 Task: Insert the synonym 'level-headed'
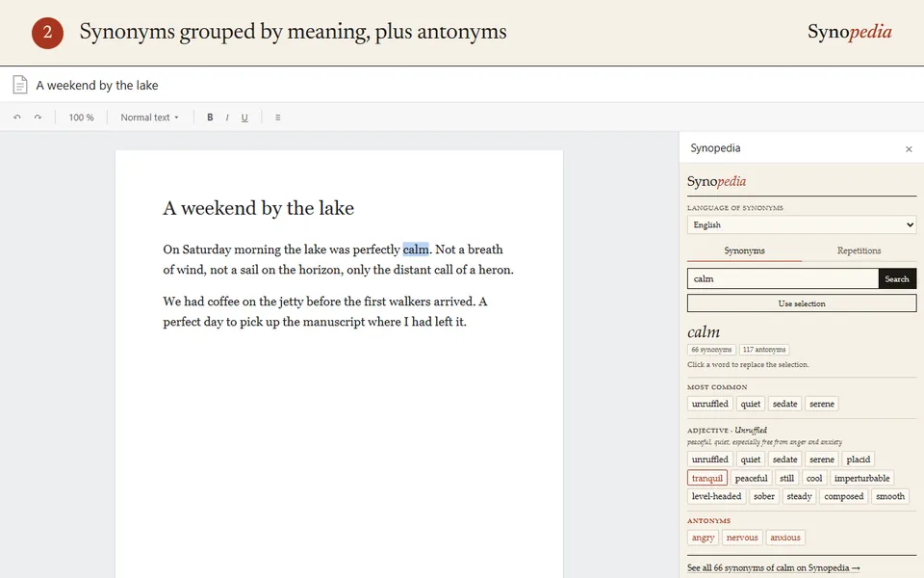(716, 497)
